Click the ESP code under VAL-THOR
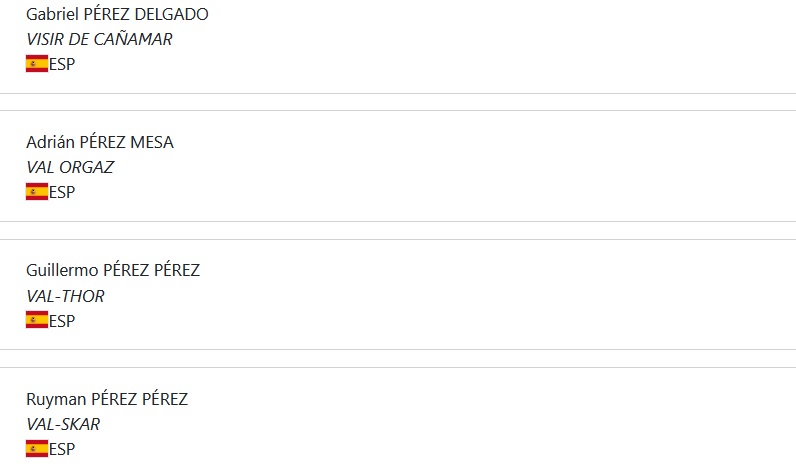The width and height of the screenshot is (796, 472). pyautogui.click(x=62, y=320)
